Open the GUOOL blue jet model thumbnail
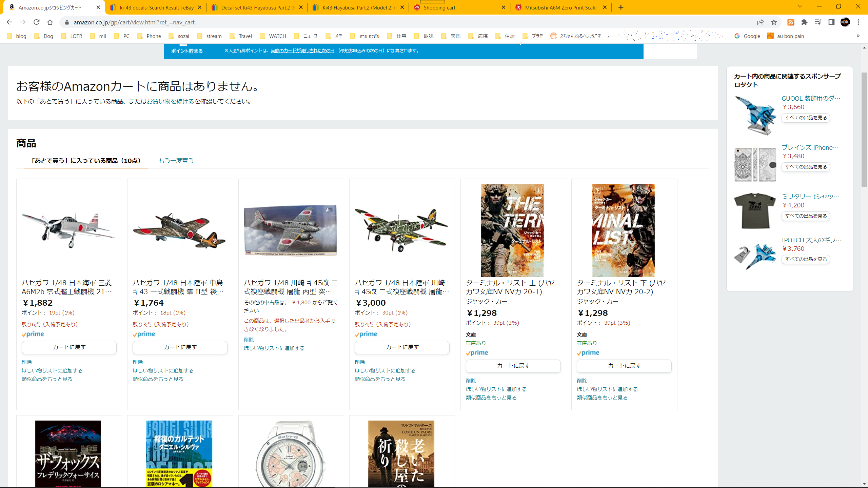Image resolution: width=868 pixels, height=488 pixels. 755,116
